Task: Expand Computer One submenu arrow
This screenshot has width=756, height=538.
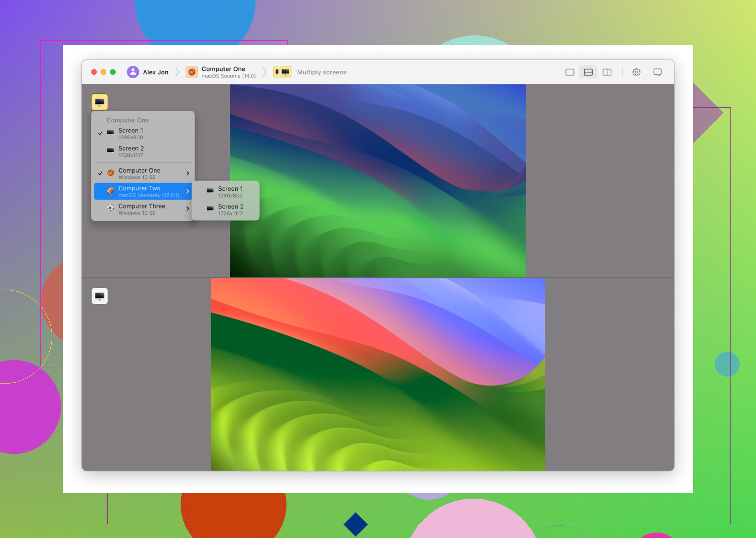Action: pos(188,174)
